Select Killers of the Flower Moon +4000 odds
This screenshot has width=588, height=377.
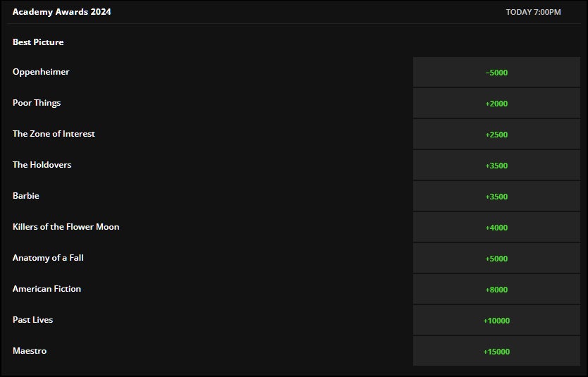(x=496, y=228)
